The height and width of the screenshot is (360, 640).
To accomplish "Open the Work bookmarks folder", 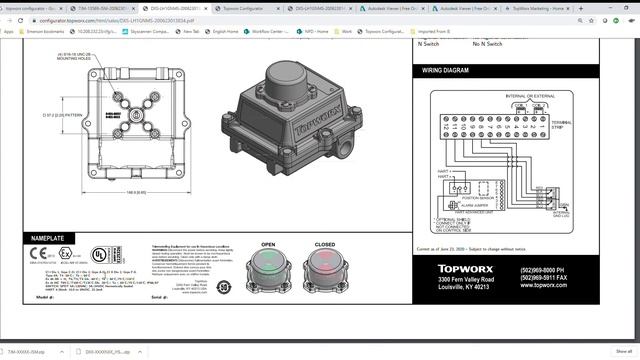I will click(343, 31).
